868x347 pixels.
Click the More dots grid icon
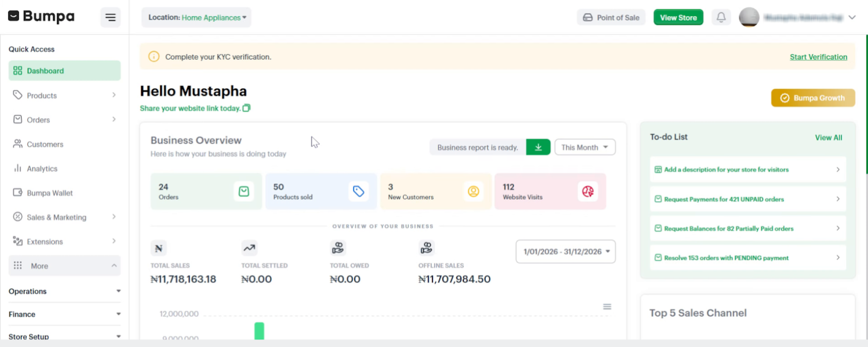coord(18,265)
